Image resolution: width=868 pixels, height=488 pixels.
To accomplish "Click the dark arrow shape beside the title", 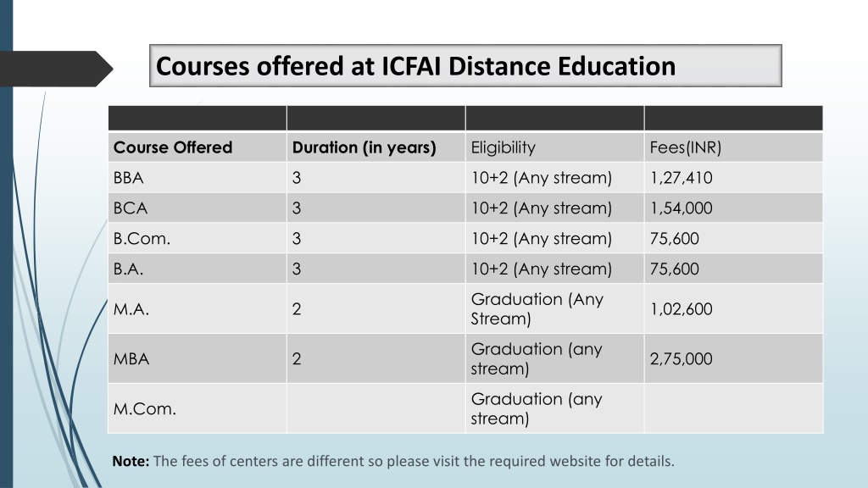I will tap(56, 69).
